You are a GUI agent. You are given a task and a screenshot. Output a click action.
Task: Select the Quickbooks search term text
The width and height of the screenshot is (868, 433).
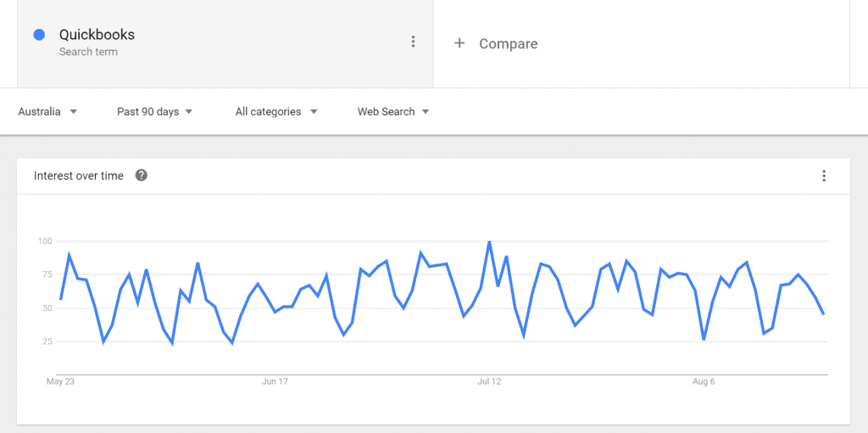[97, 35]
